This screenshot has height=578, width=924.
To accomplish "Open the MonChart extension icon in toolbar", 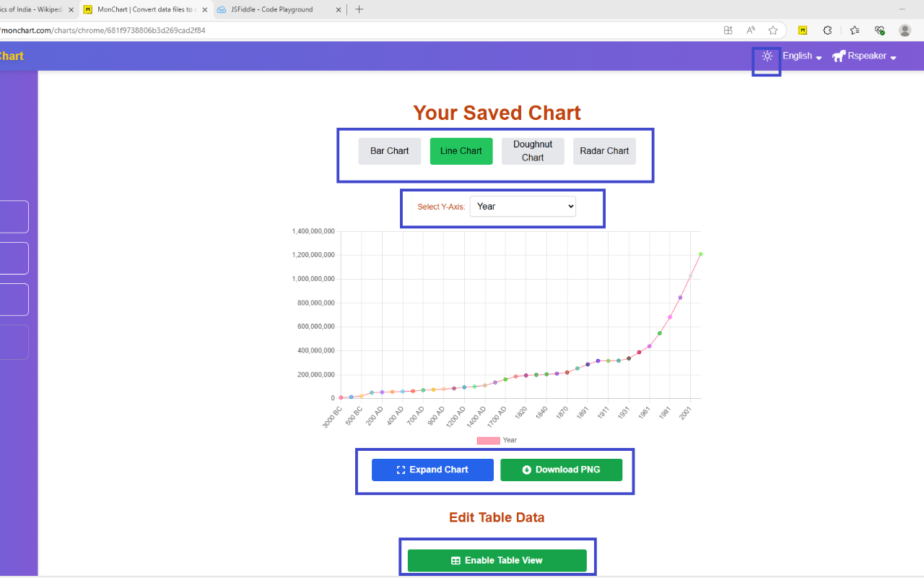I will pyautogui.click(x=802, y=30).
